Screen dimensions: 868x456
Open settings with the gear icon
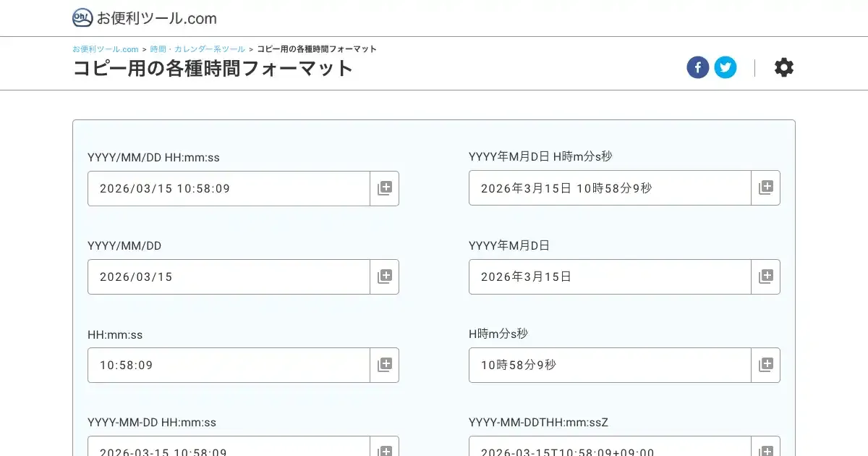pos(783,68)
